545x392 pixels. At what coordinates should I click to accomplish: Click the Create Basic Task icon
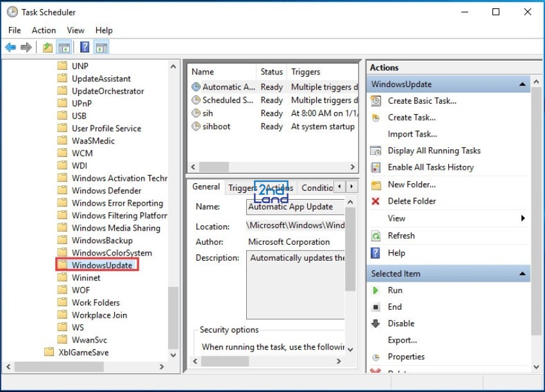click(x=376, y=101)
